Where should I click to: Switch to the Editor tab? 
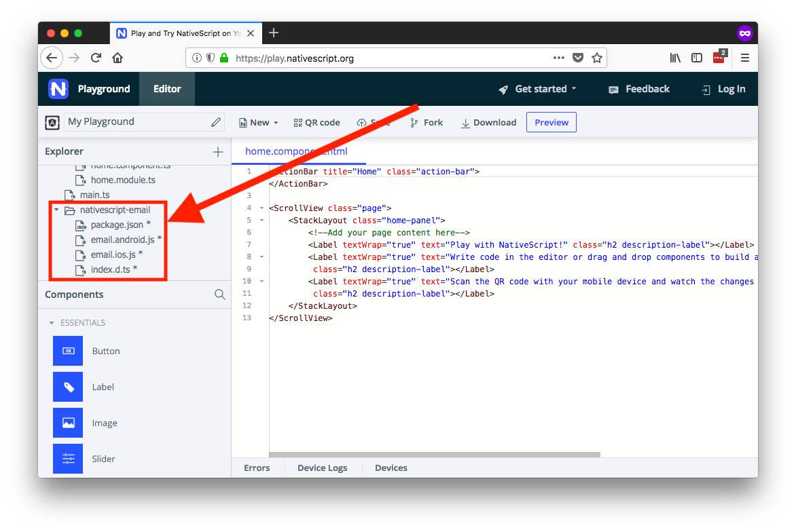[x=167, y=89]
